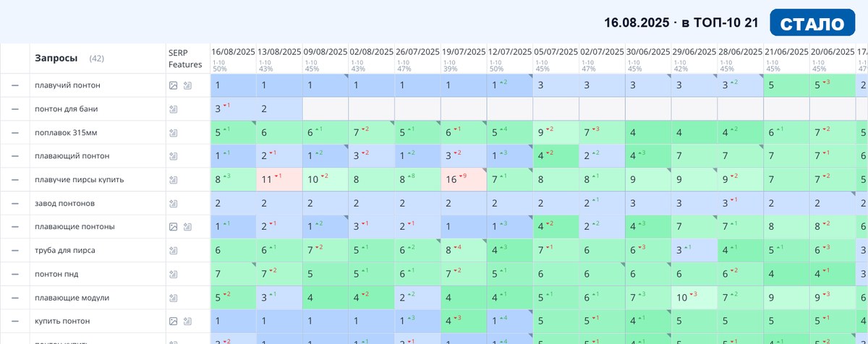Click image SERP feature icon for плавающие понтоны
The height and width of the screenshot is (344, 868).
tap(173, 226)
